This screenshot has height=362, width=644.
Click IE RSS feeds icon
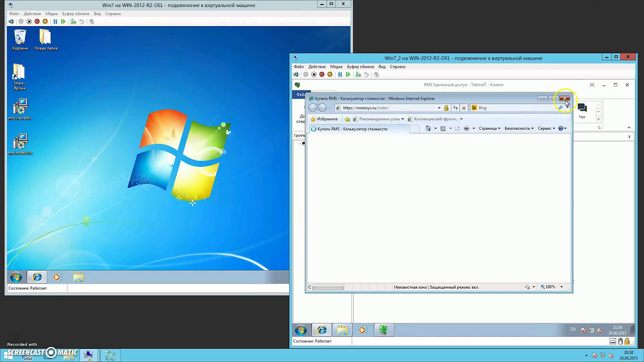click(443, 129)
